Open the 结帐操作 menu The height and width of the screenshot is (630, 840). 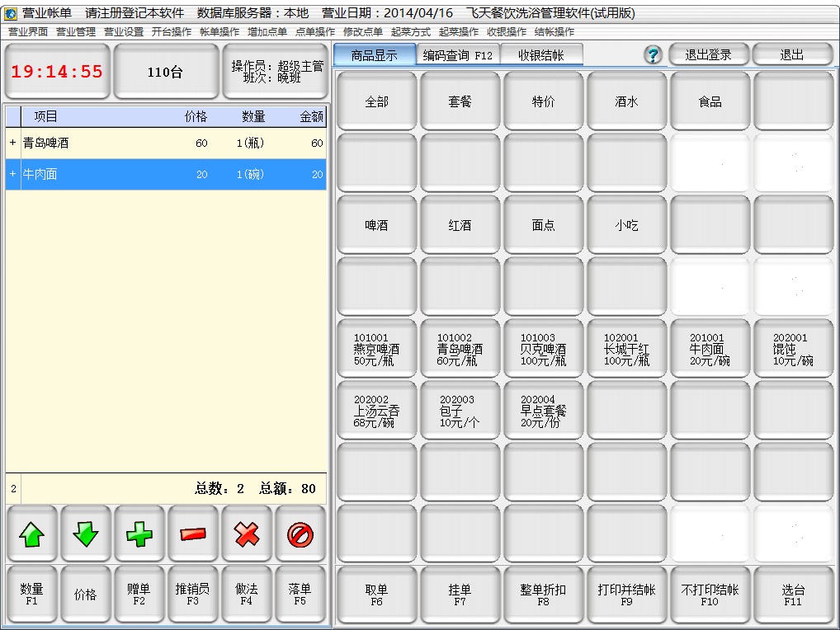click(x=554, y=32)
